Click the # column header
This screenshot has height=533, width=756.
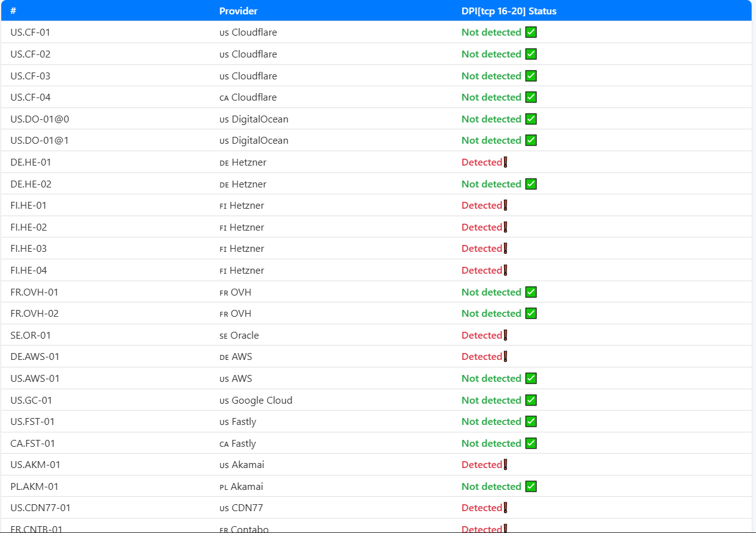point(13,11)
